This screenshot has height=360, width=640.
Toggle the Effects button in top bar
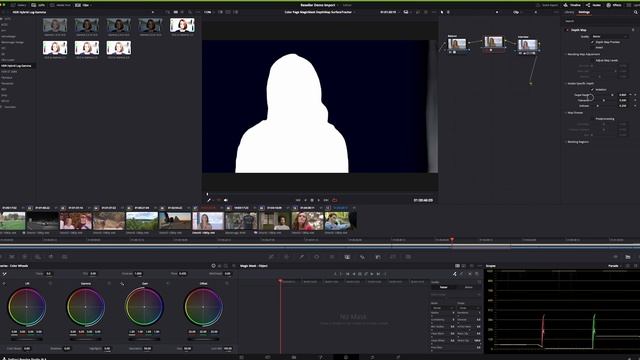point(614,5)
